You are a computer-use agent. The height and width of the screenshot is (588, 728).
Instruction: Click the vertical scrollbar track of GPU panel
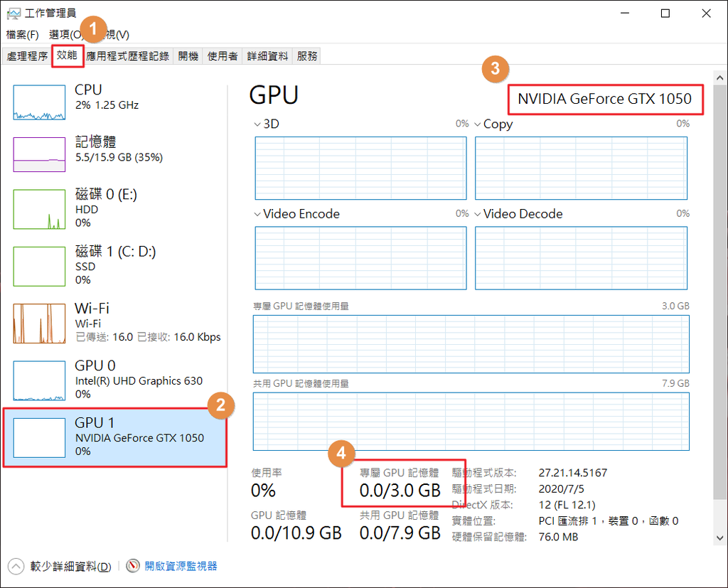click(720, 307)
